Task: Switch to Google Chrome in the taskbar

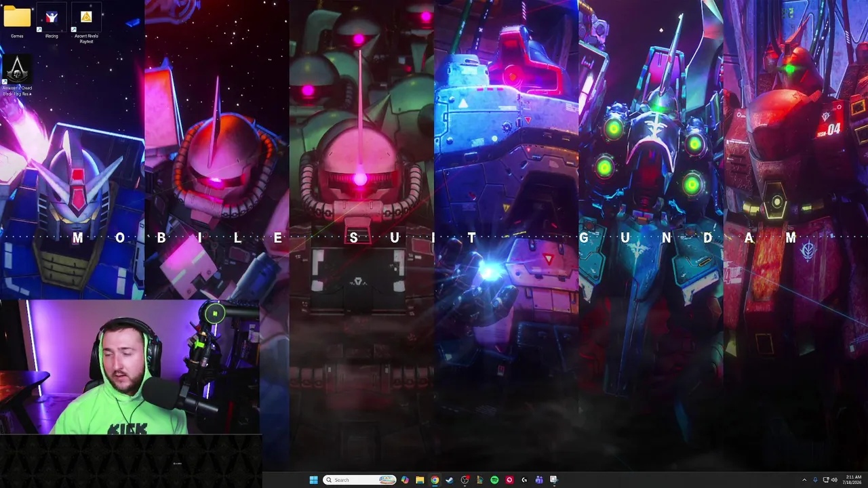Action: coord(435,480)
